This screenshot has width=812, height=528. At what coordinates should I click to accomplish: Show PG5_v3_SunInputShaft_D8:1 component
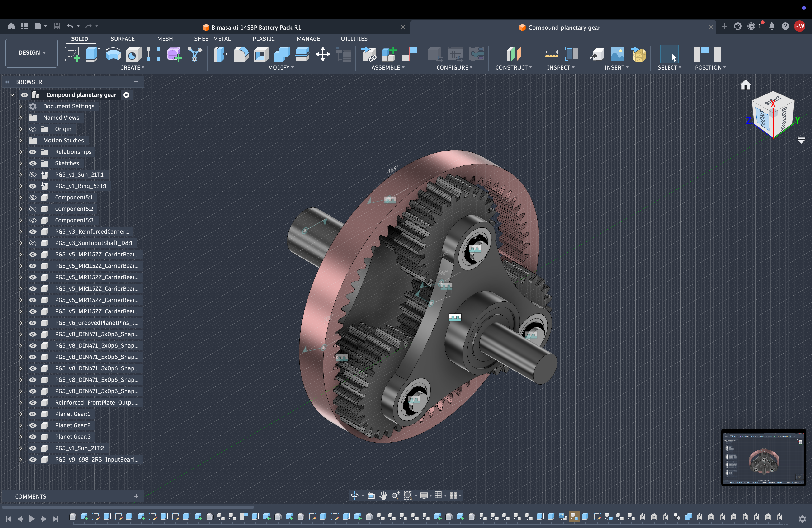tap(33, 243)
